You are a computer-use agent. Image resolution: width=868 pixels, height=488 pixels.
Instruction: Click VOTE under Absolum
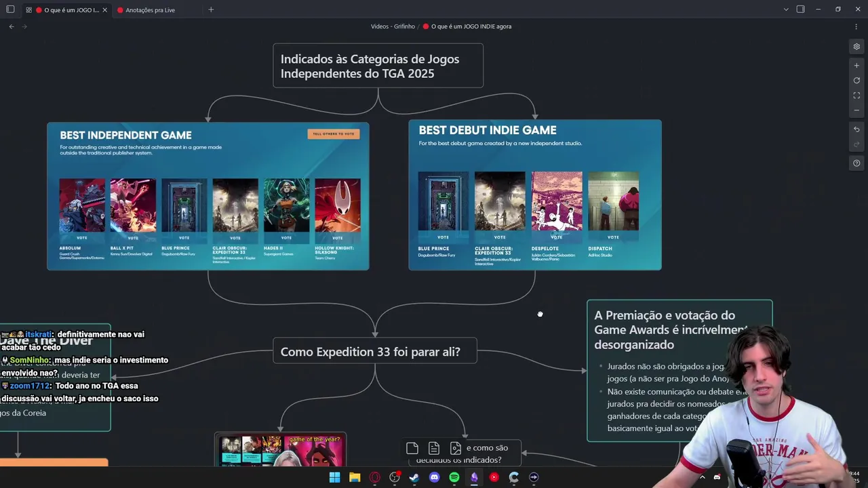click(82, 238)
